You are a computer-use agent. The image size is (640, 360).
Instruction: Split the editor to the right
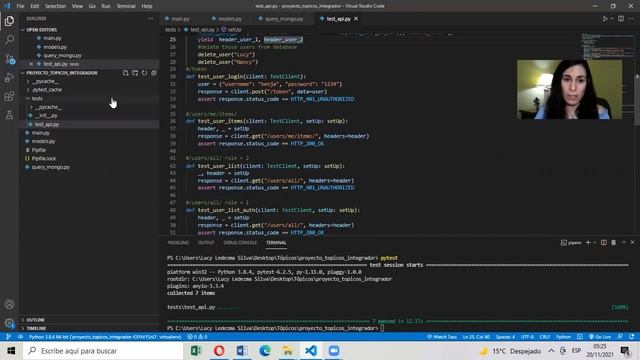(621, 19)
